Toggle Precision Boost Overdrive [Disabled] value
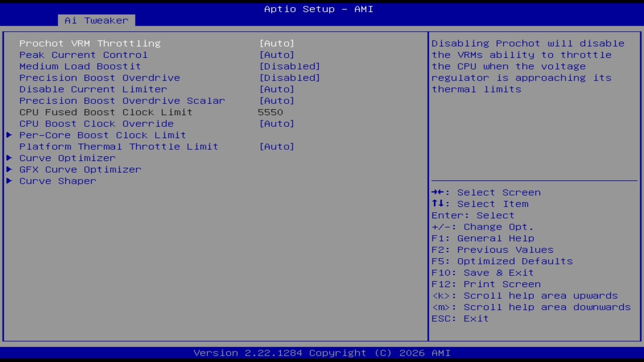 tap(290, 78)
